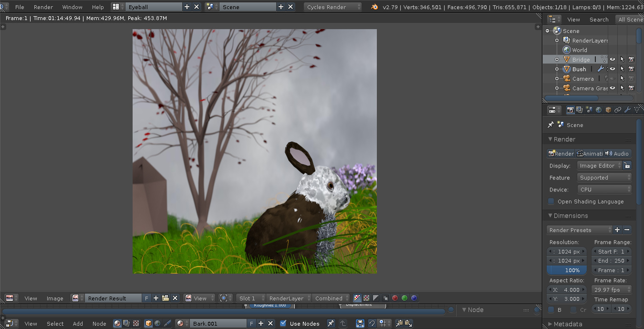Hide the Bridge object in viewport
This screenshot has height=329, width=644.
(x=613, y=60)
